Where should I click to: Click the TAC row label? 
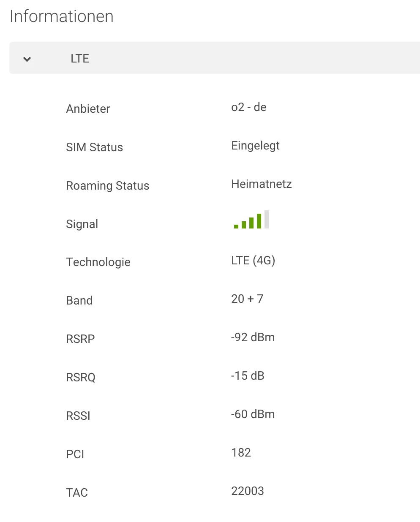click(77, 493)
